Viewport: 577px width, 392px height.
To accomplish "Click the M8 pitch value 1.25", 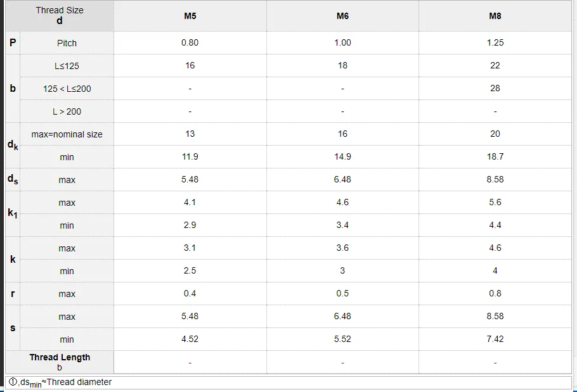I will pyautogui.click(x=495, y=42).
